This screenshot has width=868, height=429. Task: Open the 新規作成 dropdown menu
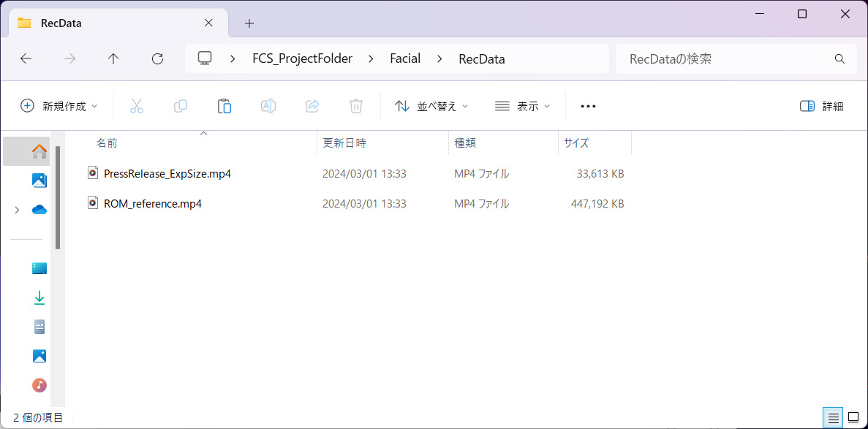(x=59, y=106)
